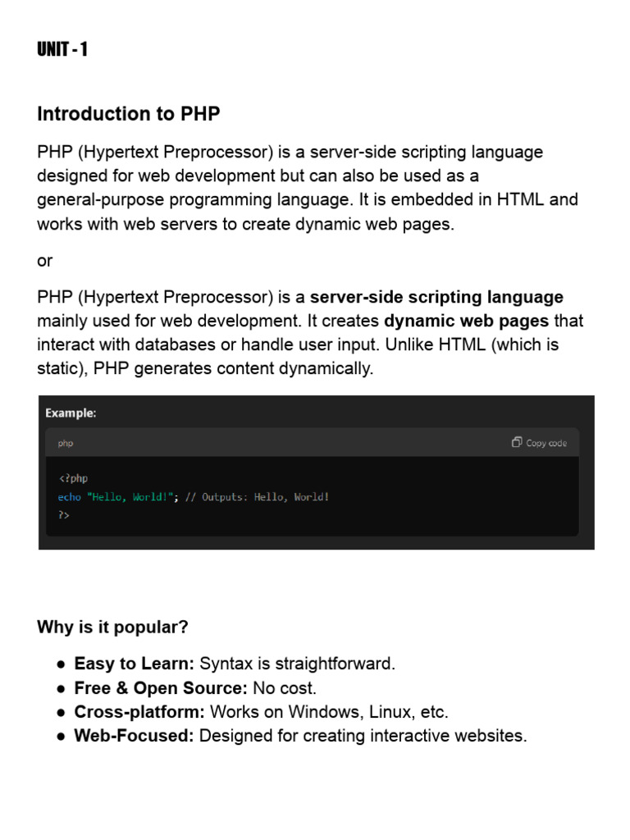Click the line starting 'designed for web development'
This screenshot has height=840, width=630.
coord(258,176)
